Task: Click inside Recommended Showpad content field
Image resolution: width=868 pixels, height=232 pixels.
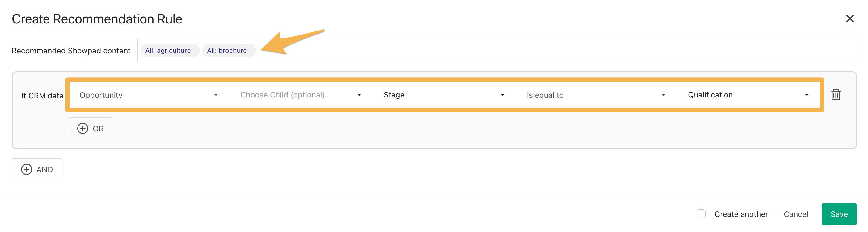Action: click(x=539, y=51)
